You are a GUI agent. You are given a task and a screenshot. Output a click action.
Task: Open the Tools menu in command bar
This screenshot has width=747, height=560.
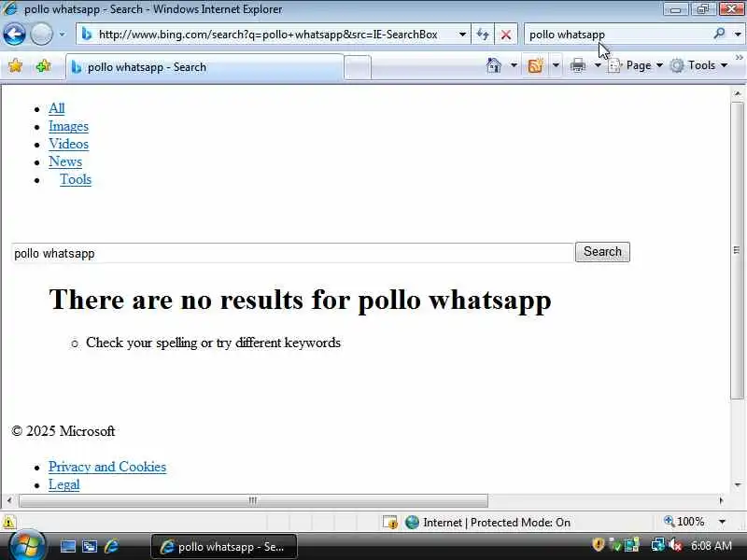(698, 65)
